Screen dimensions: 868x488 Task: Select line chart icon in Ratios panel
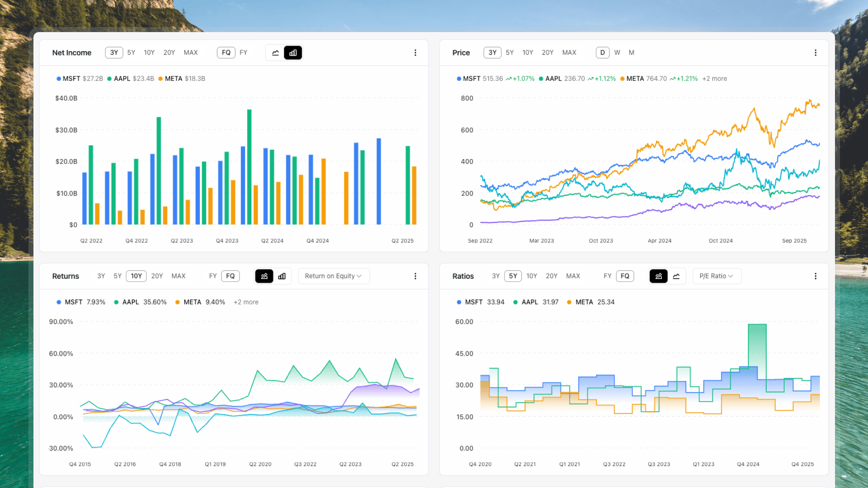tap(676, 276)
